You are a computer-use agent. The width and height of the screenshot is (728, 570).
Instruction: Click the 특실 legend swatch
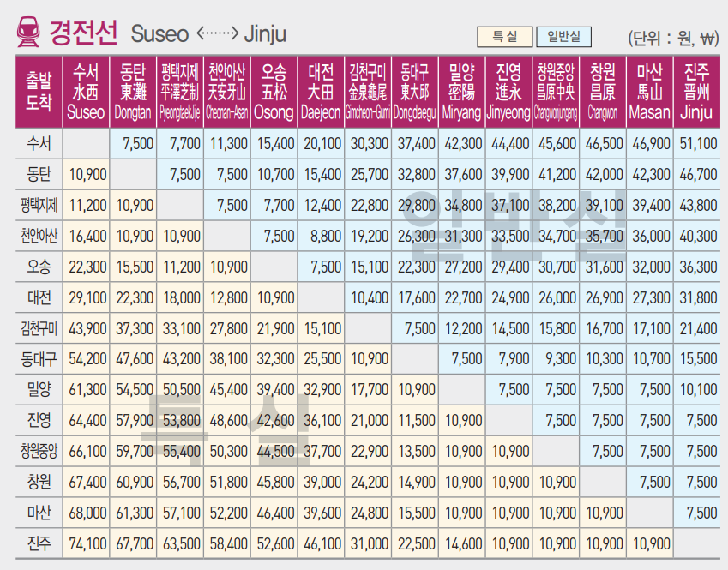pyautogui.click(x=504, y=37)
